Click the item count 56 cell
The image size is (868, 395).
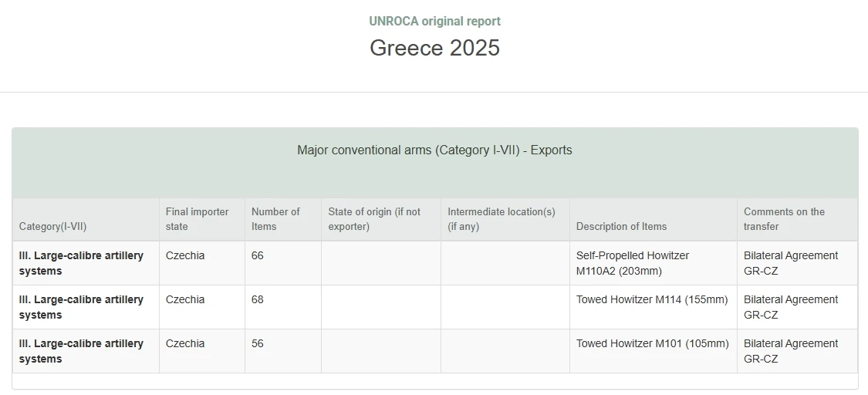click(x=283, y=351)
